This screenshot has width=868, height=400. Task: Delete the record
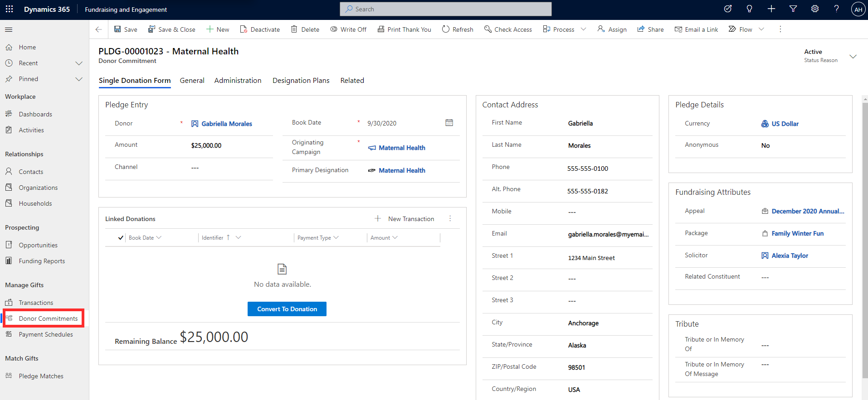(305, 29)
